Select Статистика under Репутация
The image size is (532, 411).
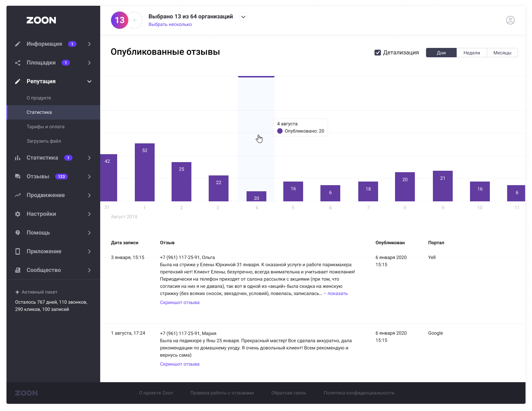[53, 112]
